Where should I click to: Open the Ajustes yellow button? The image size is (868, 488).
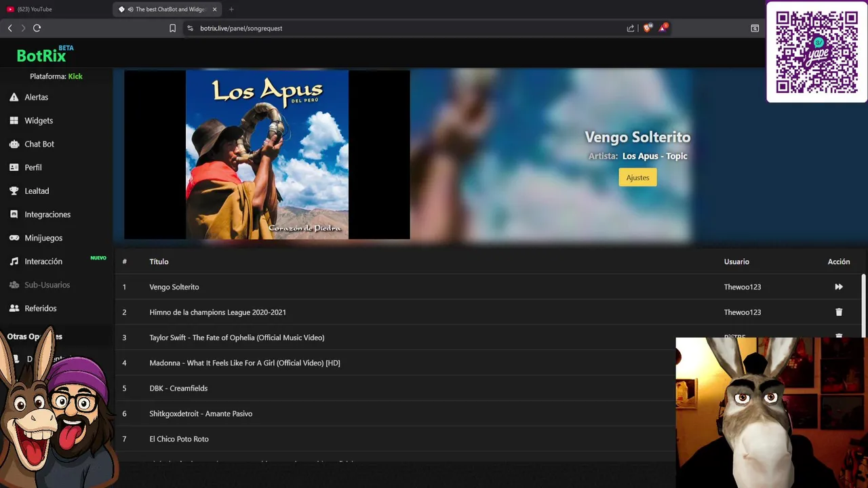pos(637,178)
